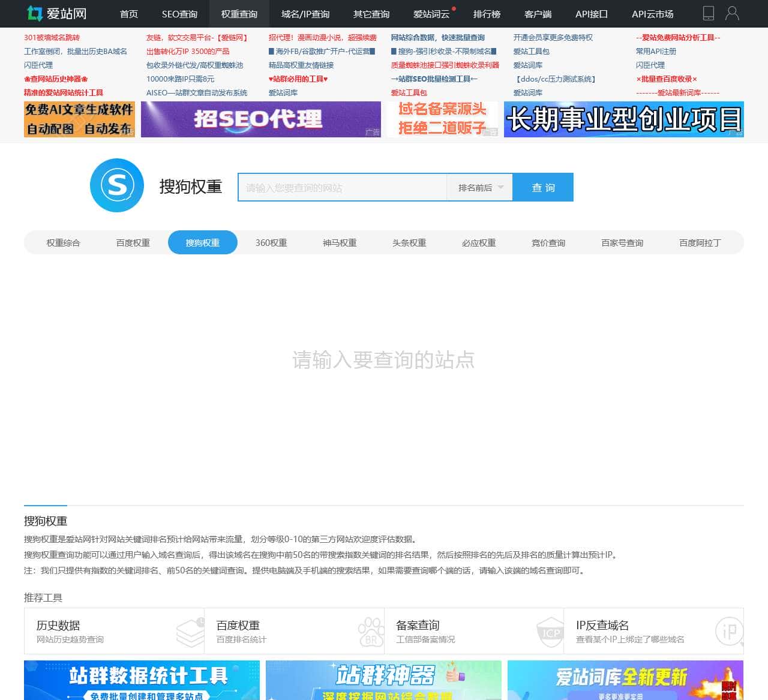Click the website query input field
Image resolution: width=768 pixels, height=700 pixels.
pyautogui.click(x=343, y=188)
